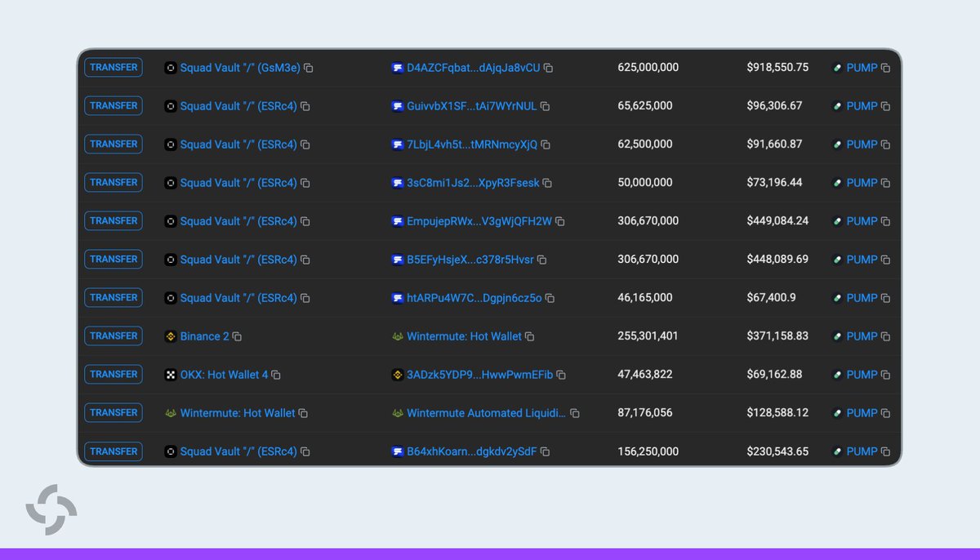
Task: Open the D4AZCFqbat...dAjqJa8vCU recipient link
Action: click(474, 68)
